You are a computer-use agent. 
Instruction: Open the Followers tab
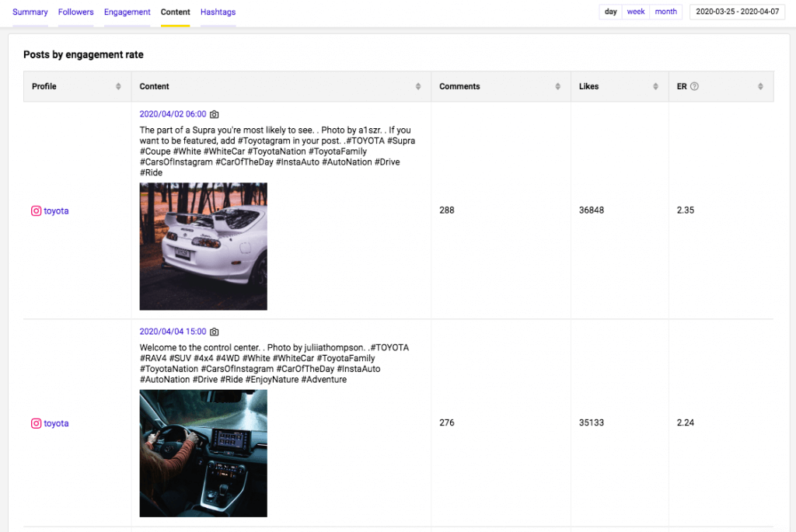(x=75, y=12)
